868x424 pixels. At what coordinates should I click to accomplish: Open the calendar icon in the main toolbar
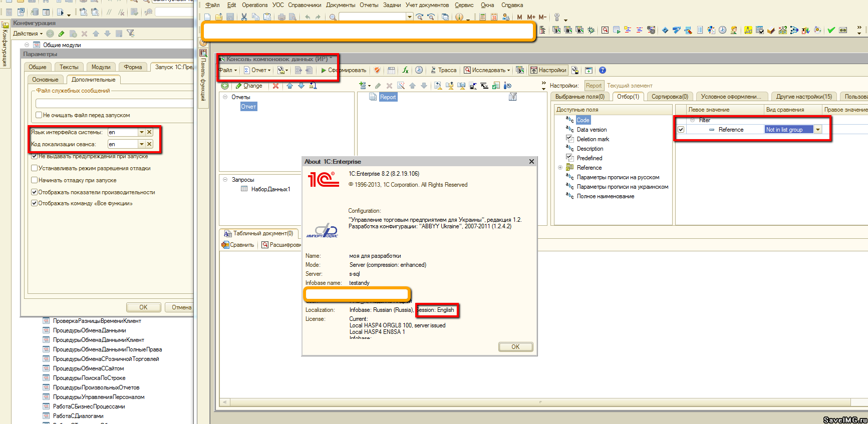point(494,17)
